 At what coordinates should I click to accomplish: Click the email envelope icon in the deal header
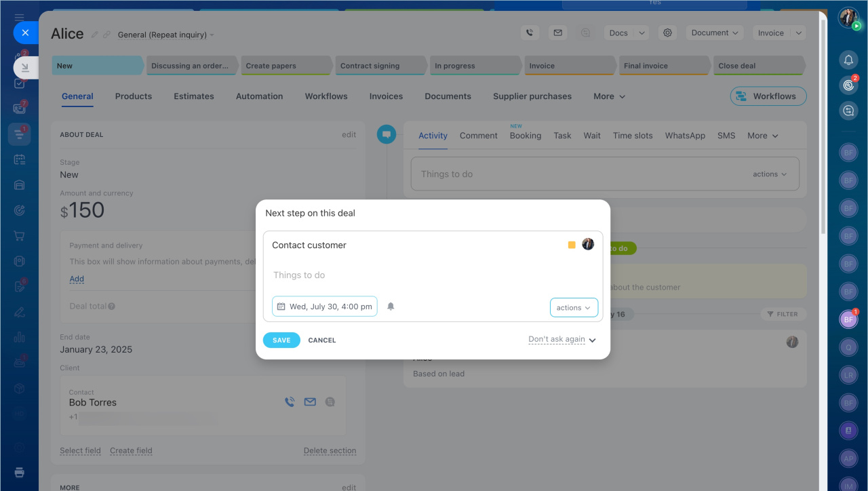click(557, 33)
